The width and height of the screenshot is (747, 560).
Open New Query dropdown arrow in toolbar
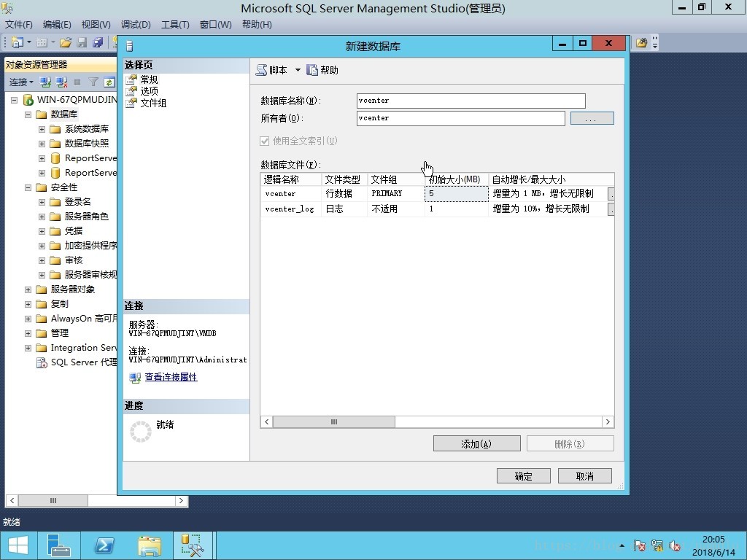point(29,43)
